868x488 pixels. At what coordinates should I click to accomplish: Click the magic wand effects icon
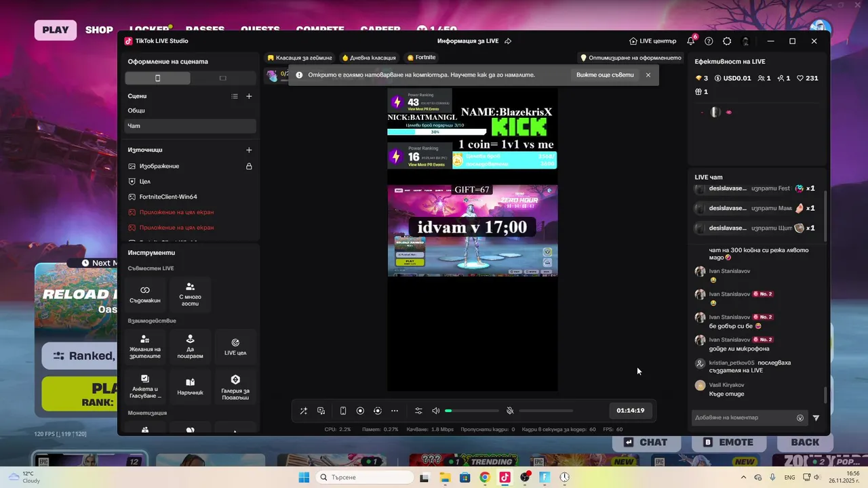tap(303, 411)
